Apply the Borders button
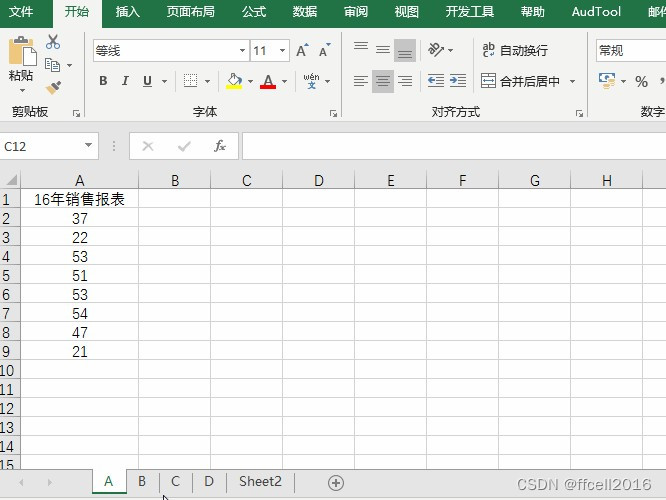The width and height of the screenshot is (666, 500). tap(190, 81)
